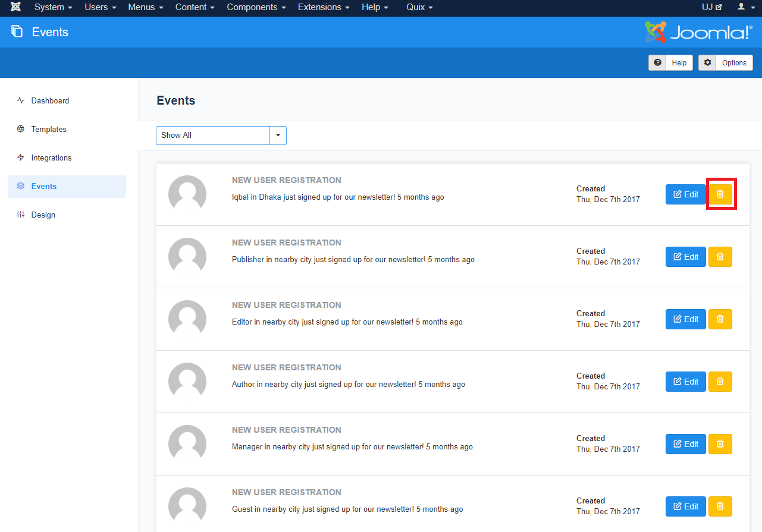Screen dimensions: 762x532
Task: Click trash icon for Author event
Action: (x=720, y=382)
